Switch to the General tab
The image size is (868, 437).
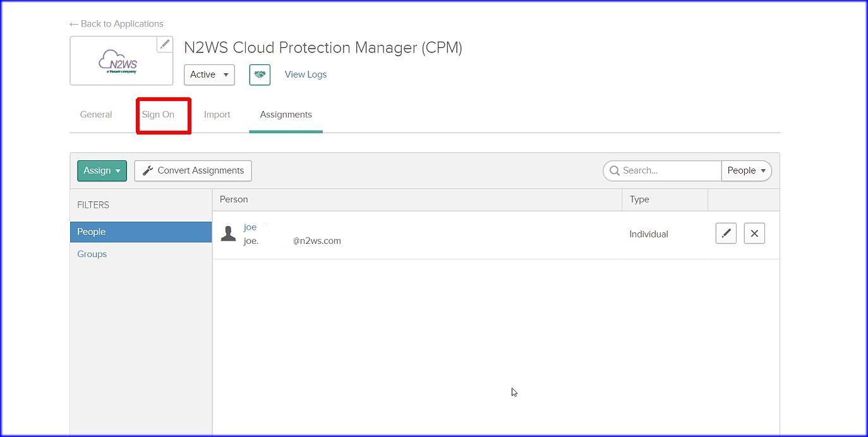[x=96, y=114]
